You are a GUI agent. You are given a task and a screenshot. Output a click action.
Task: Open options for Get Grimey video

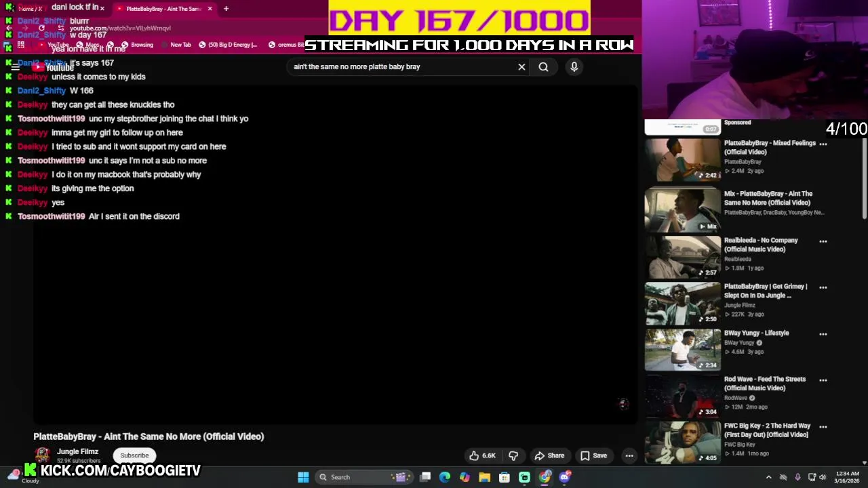823,287
